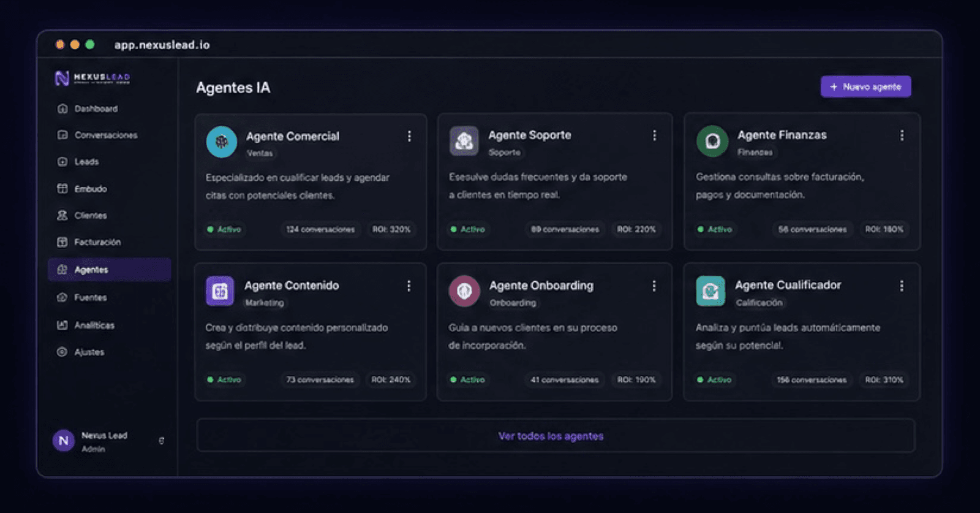The height and width of the screenshot is (513, 980).
Task: Go to Analíticas
Action: pyautogui.click(x=109, y=325)
